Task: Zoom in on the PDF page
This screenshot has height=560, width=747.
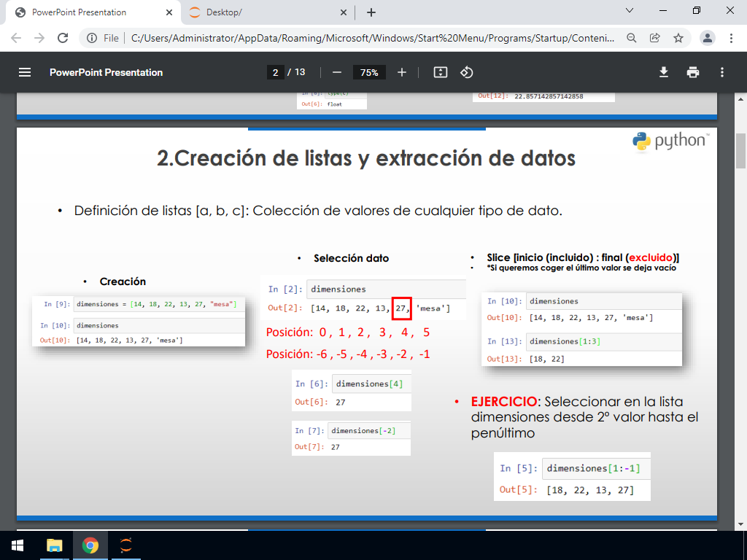Action: tap(402, 72)
